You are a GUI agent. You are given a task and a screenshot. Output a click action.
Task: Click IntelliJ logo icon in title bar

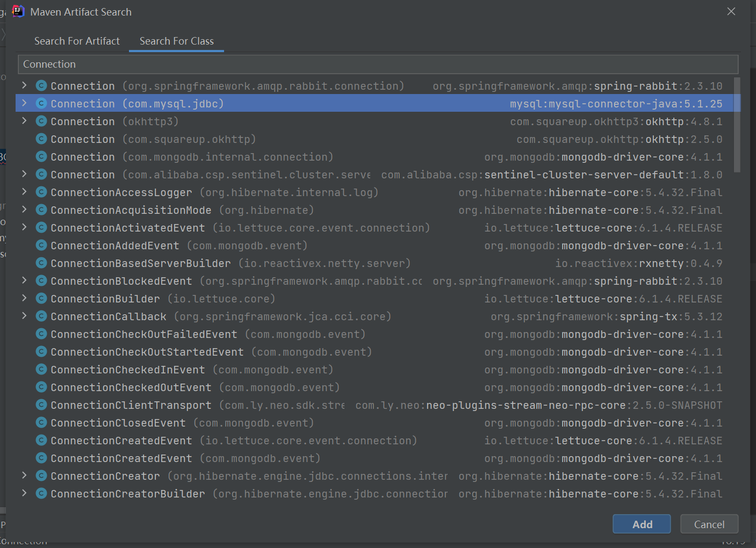(x=18, y=11)
